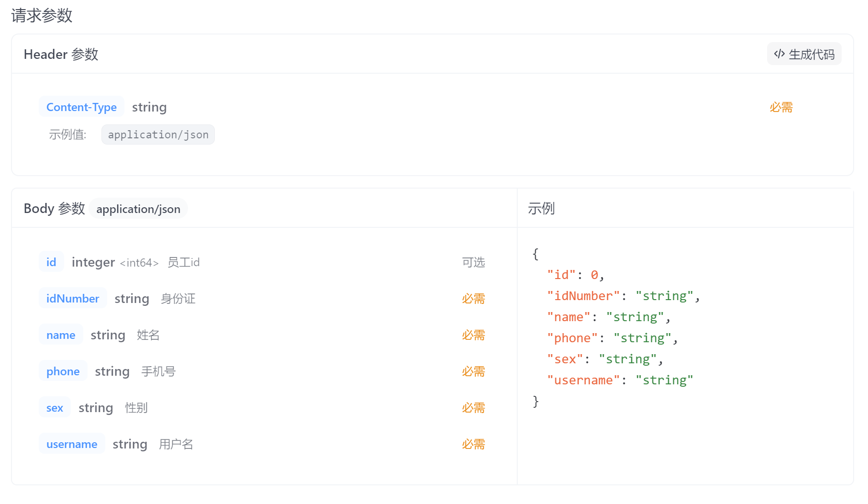Click the Body 参数 section title

tap(54, 209)
